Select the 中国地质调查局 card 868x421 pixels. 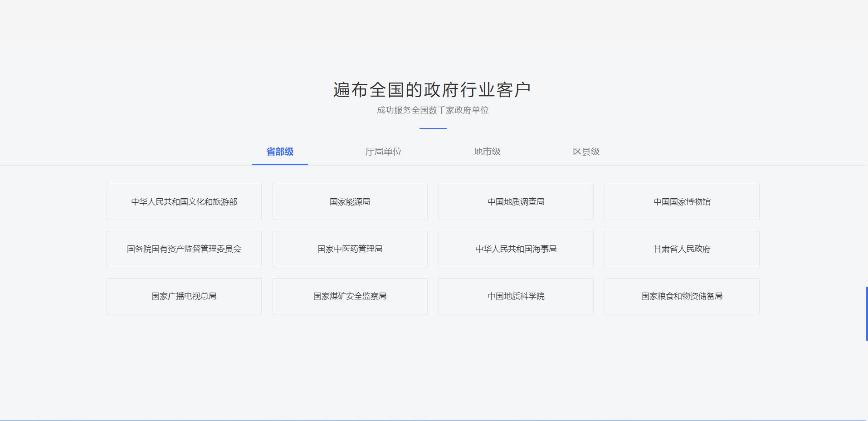516,202
